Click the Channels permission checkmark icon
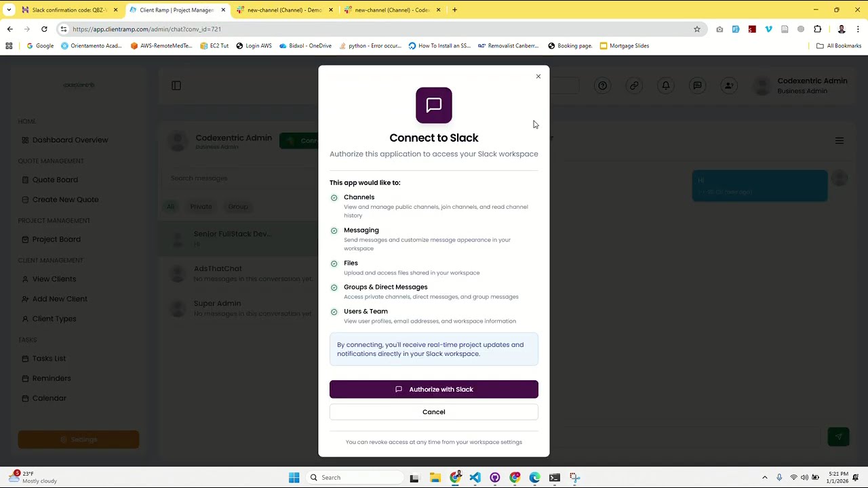This screenshot has width=868, height=488. [334, 198]
